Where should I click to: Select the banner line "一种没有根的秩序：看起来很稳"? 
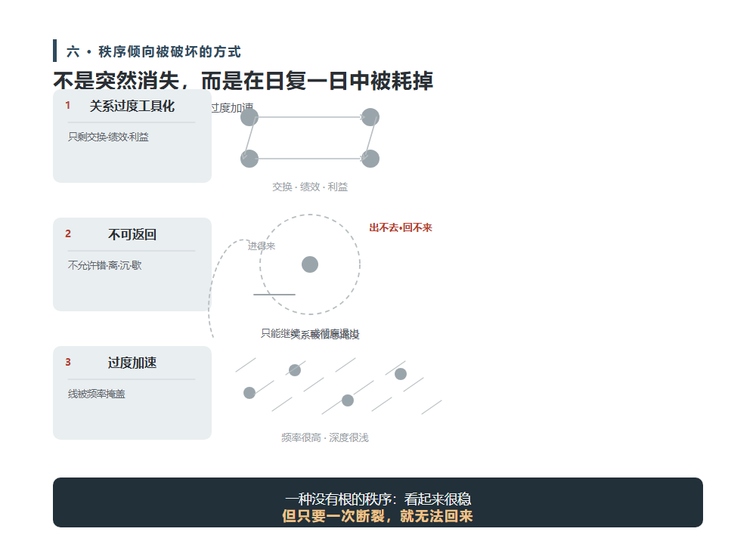coord(378,499)
